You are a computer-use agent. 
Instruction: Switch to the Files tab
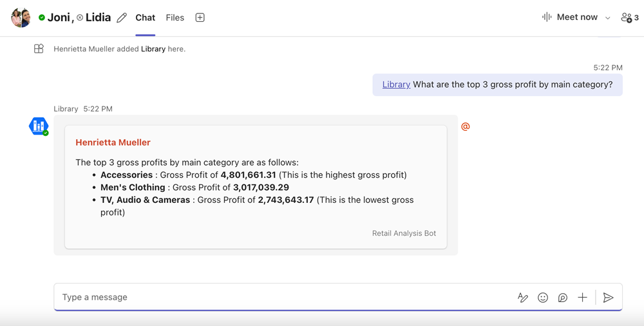point(175,18)
